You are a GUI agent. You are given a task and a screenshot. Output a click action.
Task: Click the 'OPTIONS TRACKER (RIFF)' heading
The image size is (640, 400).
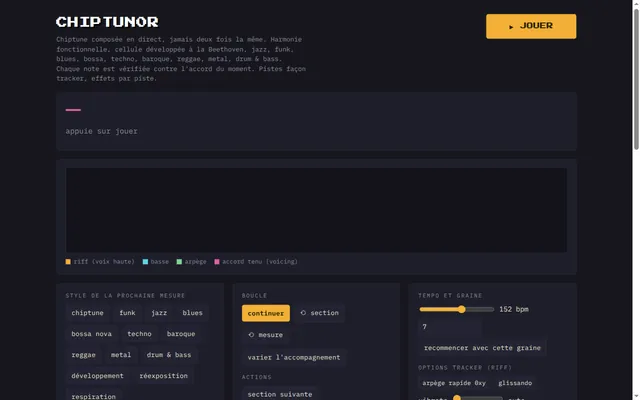465,367
